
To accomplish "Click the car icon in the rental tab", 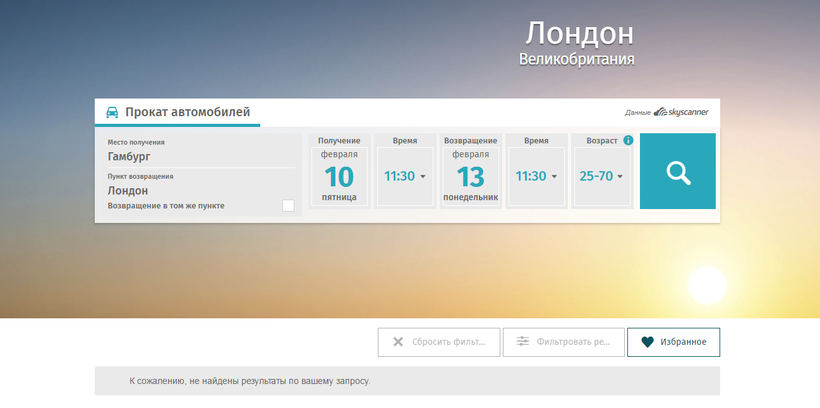I will click(x=112, y=113).
